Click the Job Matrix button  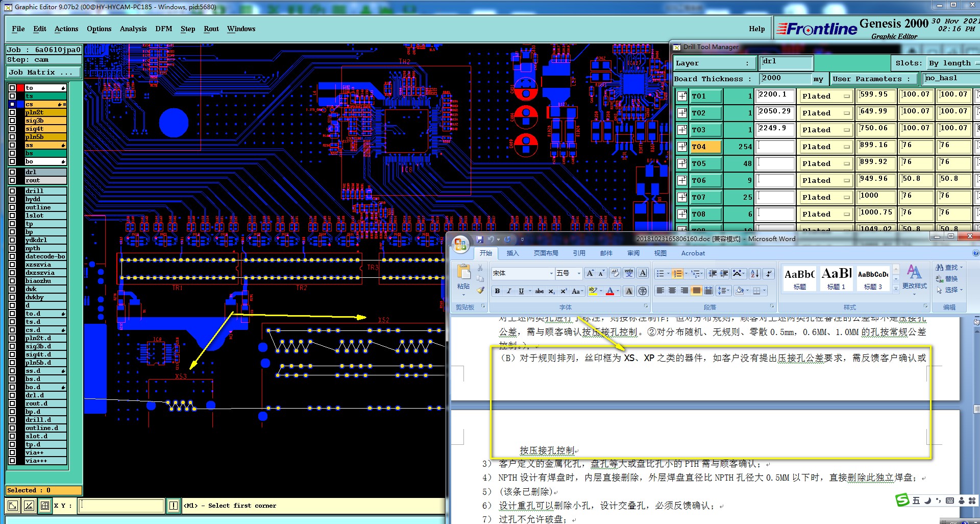(x=43, y=72)
